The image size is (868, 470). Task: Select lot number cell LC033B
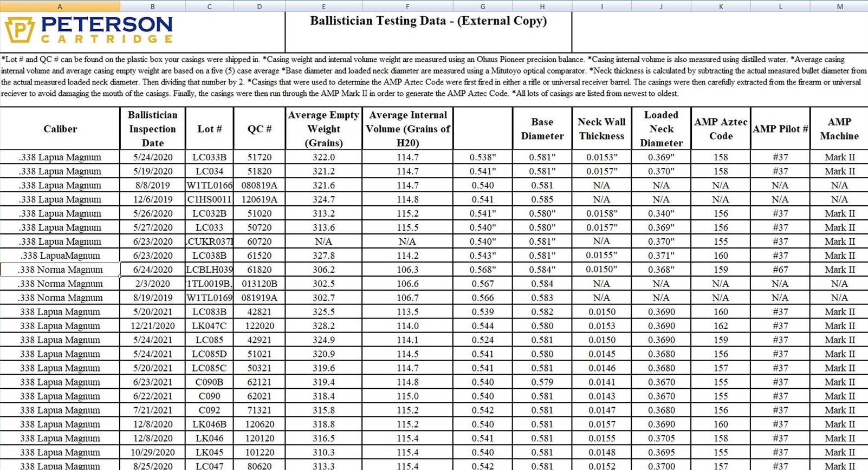(x=209, y=157)
